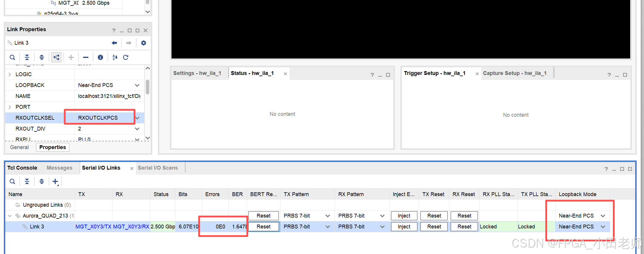
Task: Open RXOUT_DIV value dropdown
Action: 137,129
